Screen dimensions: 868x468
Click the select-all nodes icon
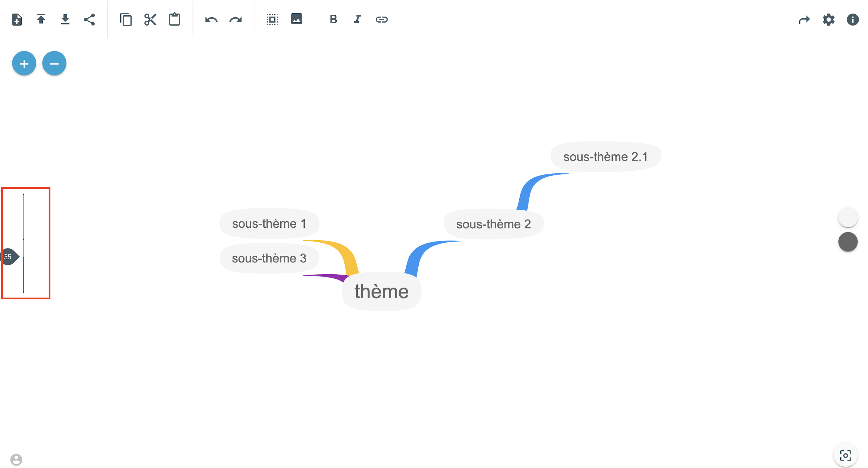pos(272,19)
